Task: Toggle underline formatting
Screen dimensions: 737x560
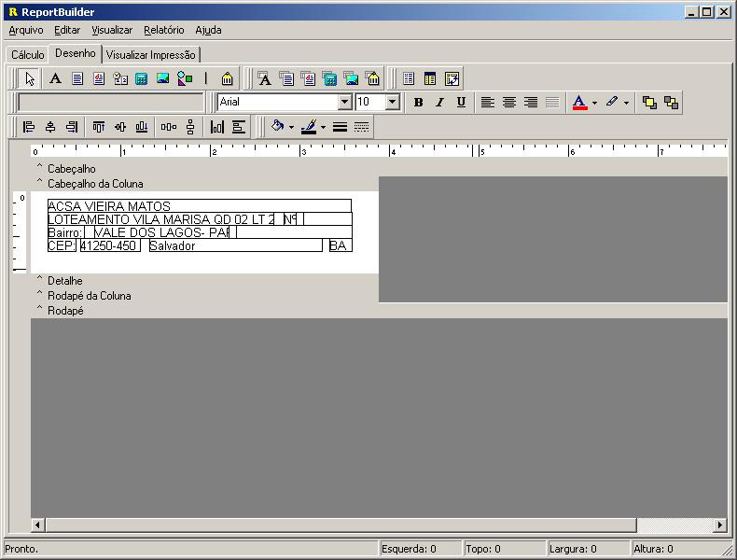Action: tap(461, 103)
